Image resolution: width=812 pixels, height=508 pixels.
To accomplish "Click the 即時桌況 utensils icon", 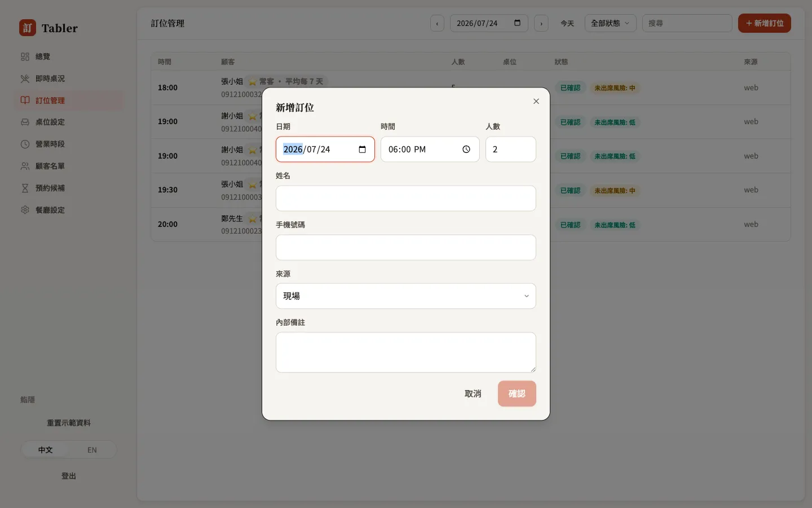I will coord(25,78).
